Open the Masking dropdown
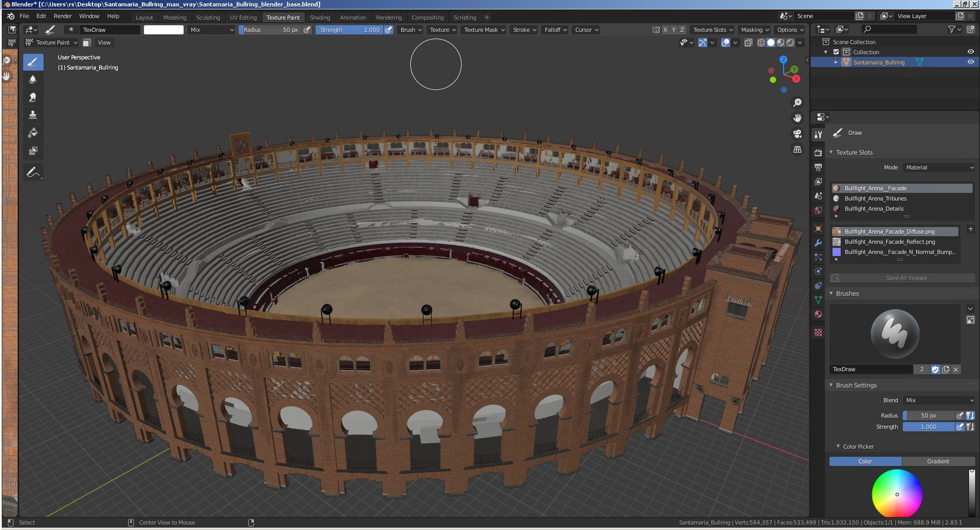This screenshot has width=980, height=530. pyautogui.click(x=755, y=30)
